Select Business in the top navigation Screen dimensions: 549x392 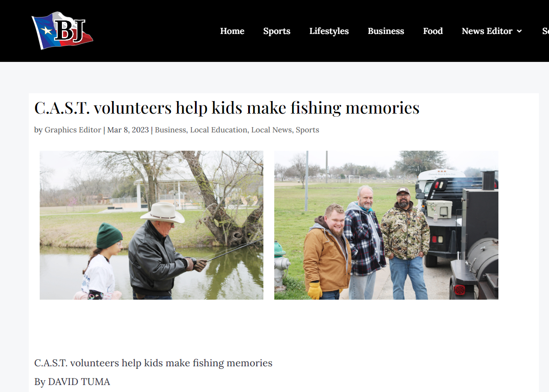(386, 31)
